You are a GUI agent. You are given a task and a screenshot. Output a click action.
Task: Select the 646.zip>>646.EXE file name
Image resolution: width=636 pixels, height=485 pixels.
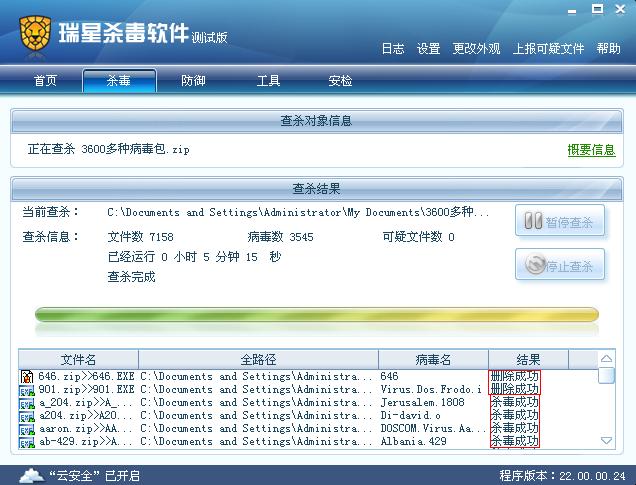coord(86,377)
